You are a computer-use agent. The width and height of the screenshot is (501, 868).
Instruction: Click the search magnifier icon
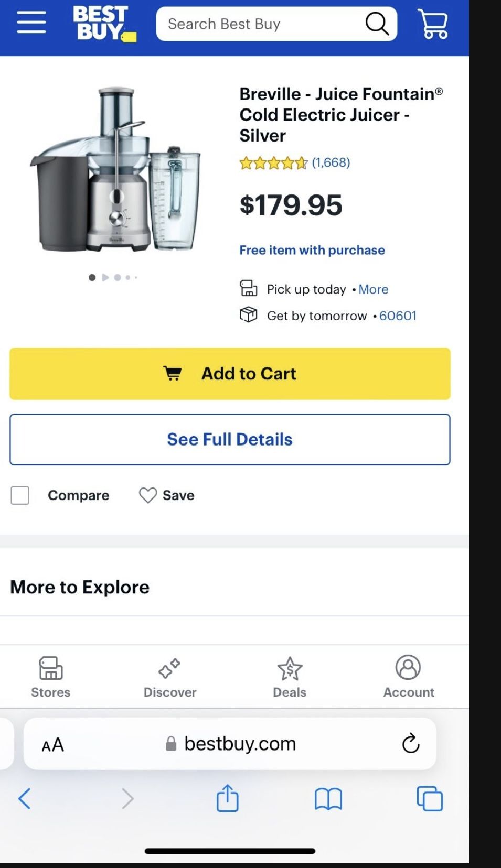pyautogui.click(x=377, y=24)
